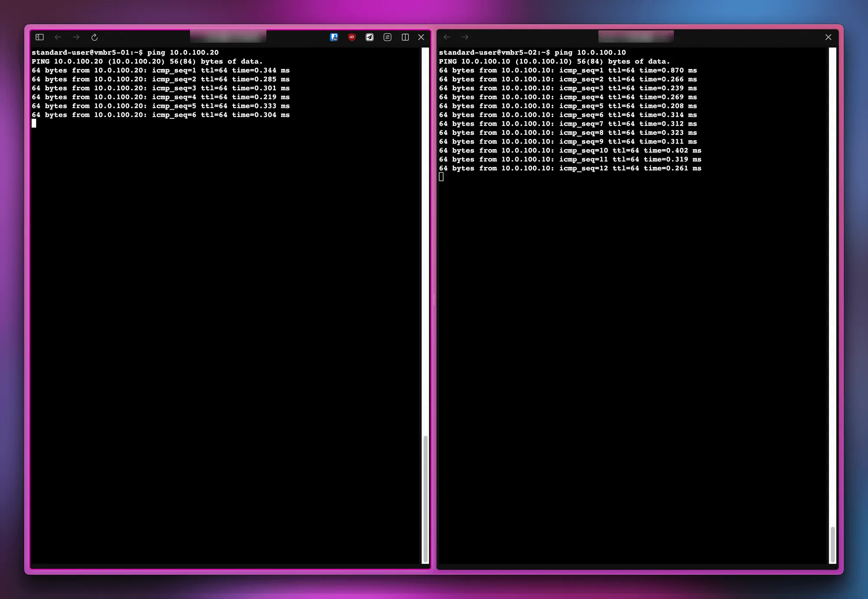Screen dimensions: 868x599
Task: Click the ping 10.0.100.20 command line
Action: [x=125, y=52]
